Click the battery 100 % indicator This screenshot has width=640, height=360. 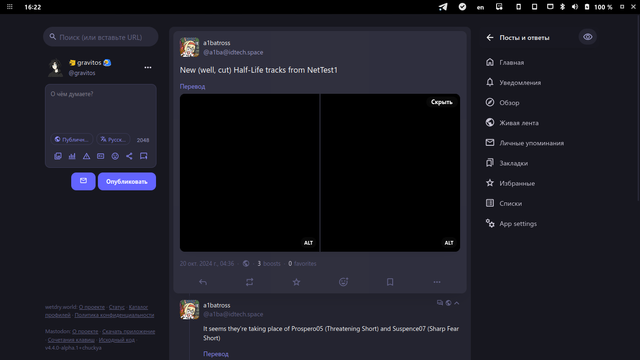point(598,7)
